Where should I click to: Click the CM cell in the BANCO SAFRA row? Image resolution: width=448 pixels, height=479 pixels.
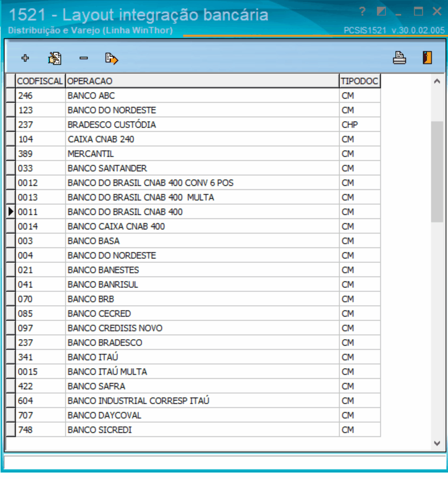pos(360,386)
